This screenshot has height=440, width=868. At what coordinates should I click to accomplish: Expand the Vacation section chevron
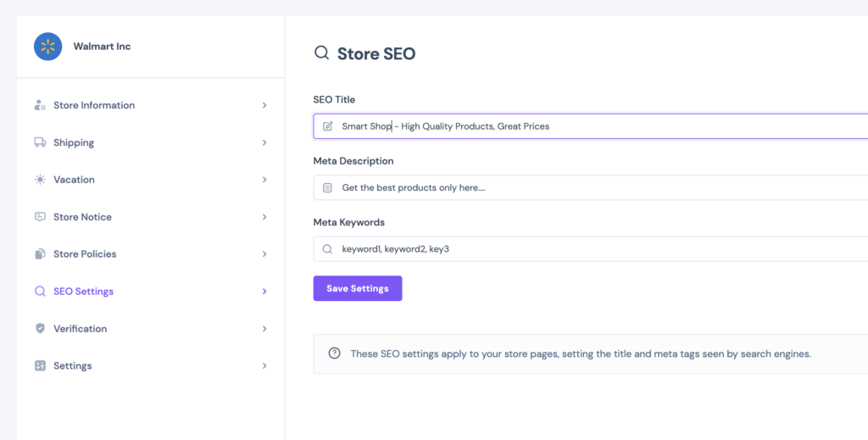[264, 180]
